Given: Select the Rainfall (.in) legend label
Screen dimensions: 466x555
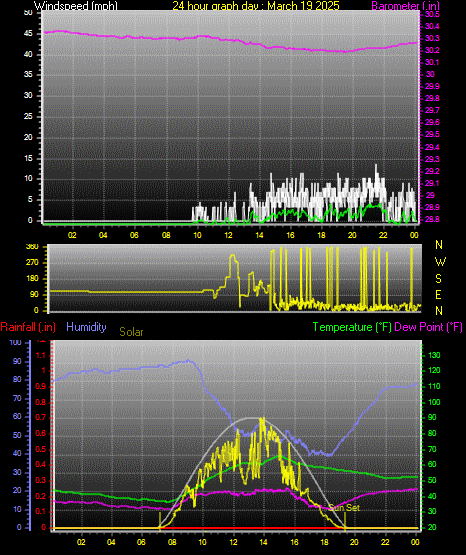Looking at the screenshot, I should pos(28,327).
